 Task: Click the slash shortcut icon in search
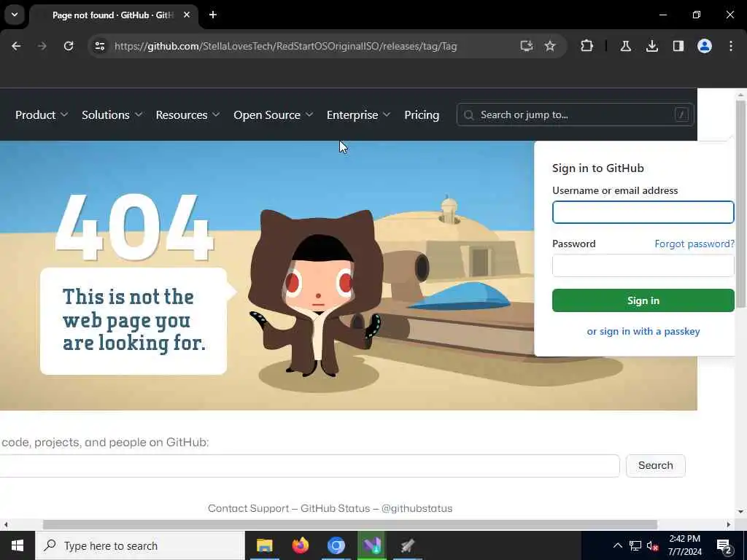(682, 114)
